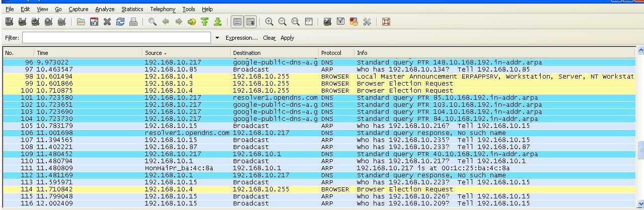Open the Statistics menu
This screenshot has height=210, width=644.
click(132, 9)
